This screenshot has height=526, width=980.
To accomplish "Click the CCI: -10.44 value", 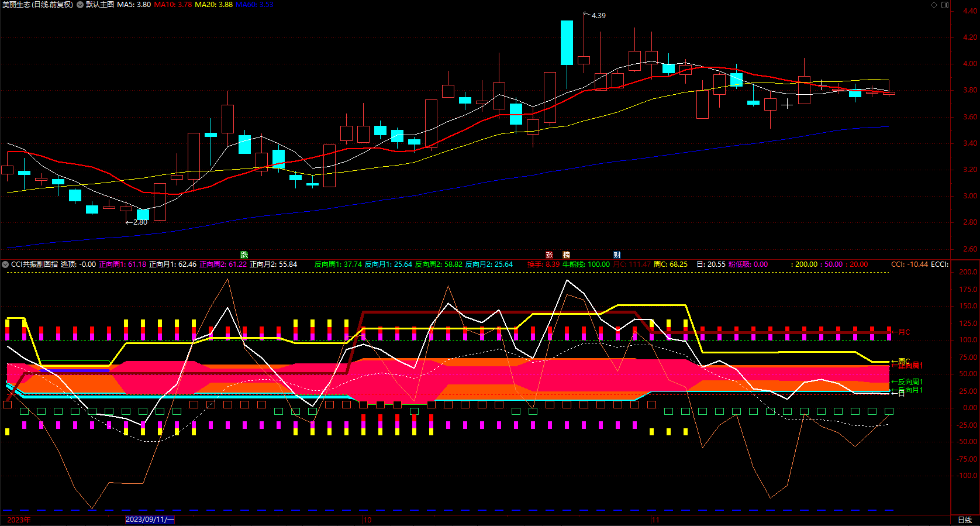I will pos(909,264).
